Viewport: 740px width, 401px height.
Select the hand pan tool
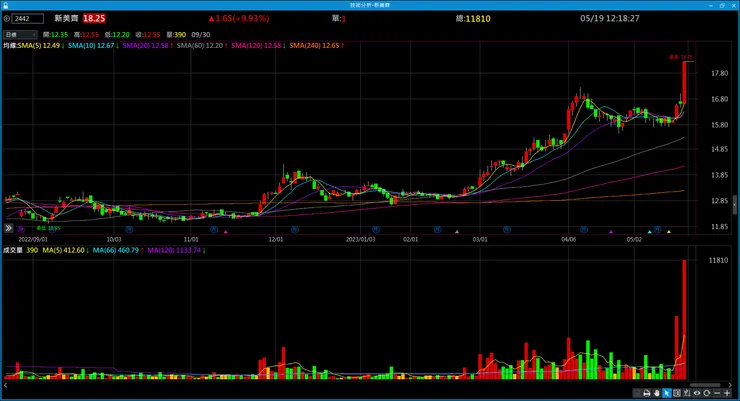pos(657,393)
